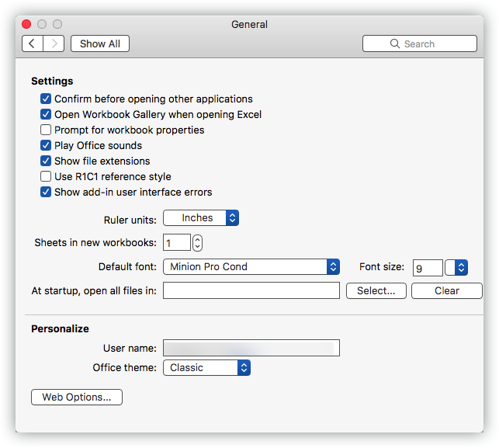Click the magnifying glass search icon
This screenshot has width=499, height=448.
point(394,43)
